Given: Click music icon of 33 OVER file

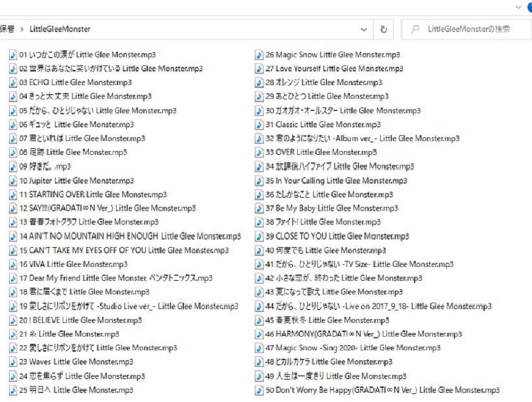Looking at the screenshot, I should point(259,153).
